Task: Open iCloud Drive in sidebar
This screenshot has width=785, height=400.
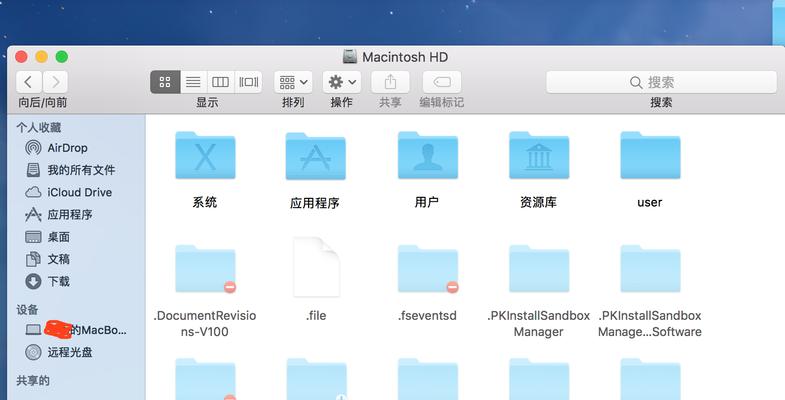Action: point(79,192)
